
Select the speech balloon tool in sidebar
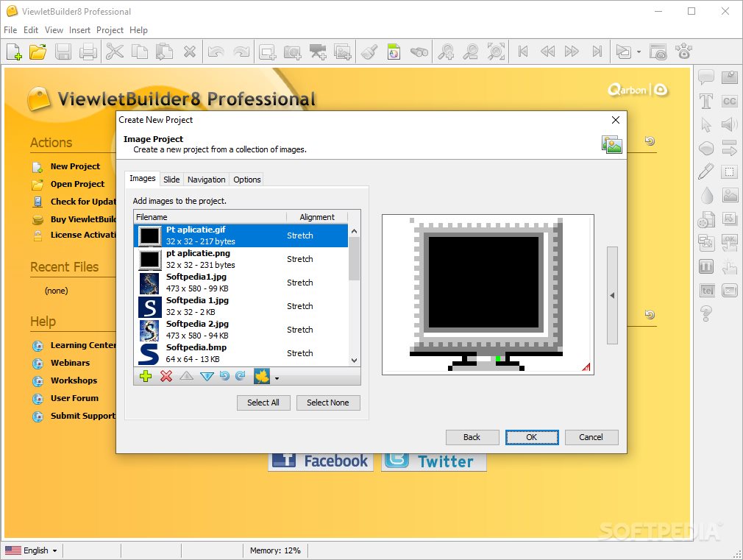(x=706, y=77)
